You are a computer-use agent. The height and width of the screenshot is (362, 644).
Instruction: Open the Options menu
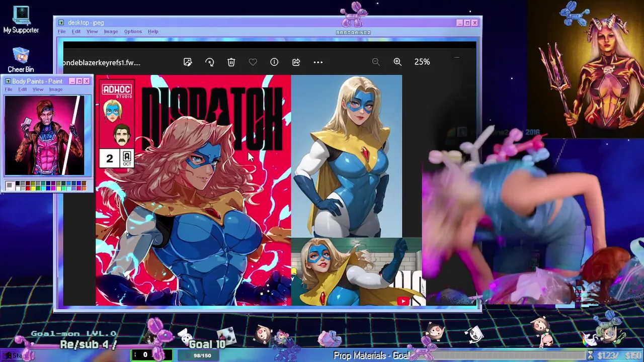point(133,31)
